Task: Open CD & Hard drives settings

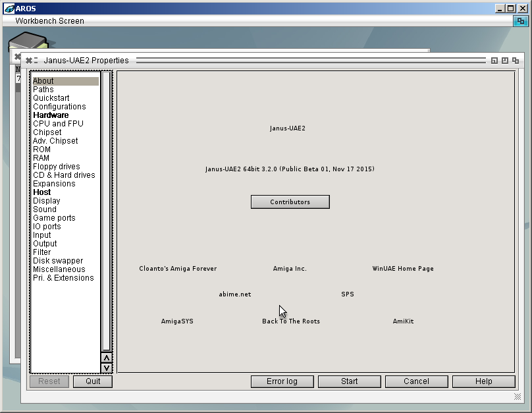Action: click(x=65, y=175)
